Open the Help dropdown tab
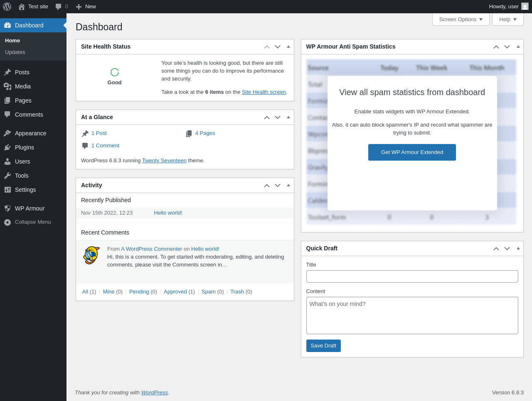This screenshot has width=532, height=401. (x=507, y=20)
